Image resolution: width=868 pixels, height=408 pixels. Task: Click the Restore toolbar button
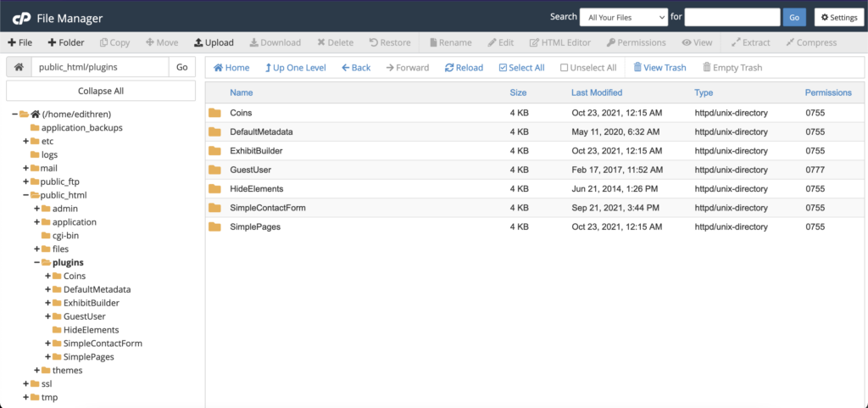(390, 42)
